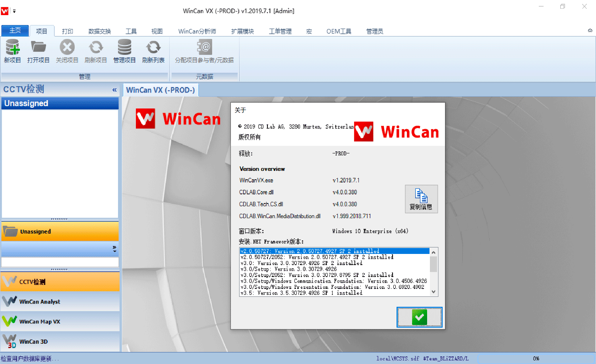Click the WinCan logo in title bar

(5, 11)
